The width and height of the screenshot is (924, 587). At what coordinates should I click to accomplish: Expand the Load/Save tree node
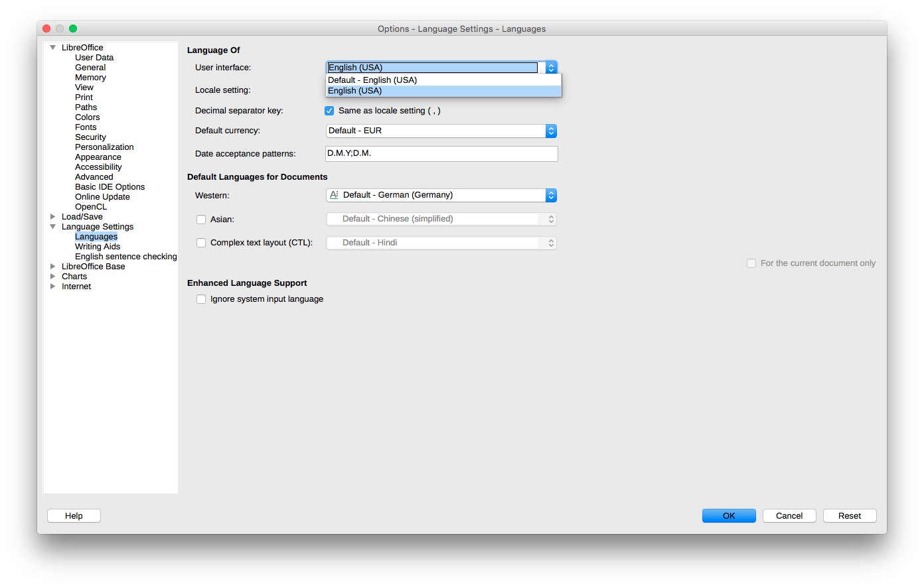click(53, 217)
